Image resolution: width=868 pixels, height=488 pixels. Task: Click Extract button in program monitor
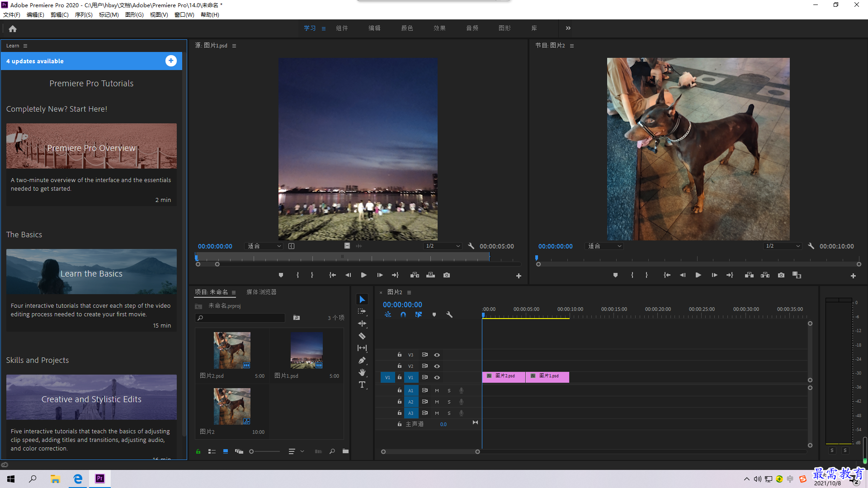[765, 275]
